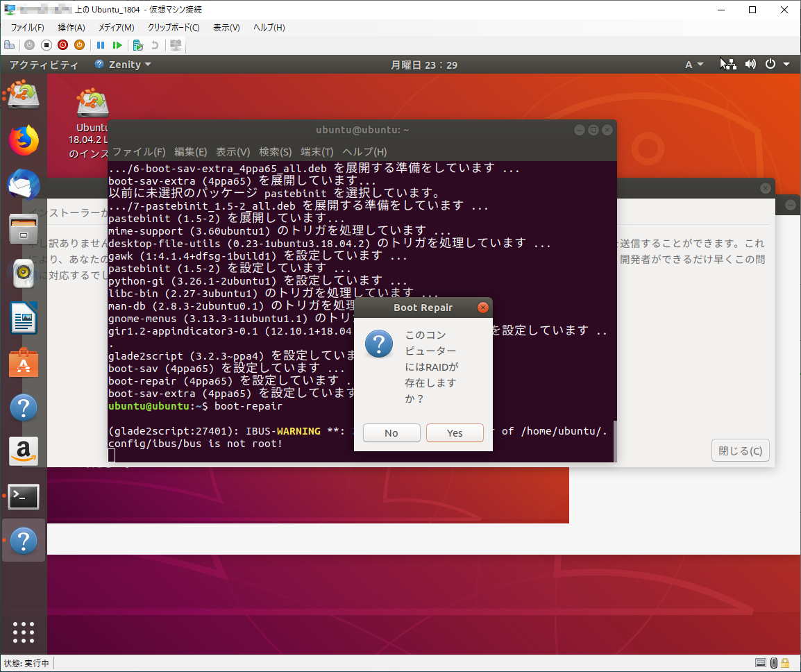Open terminal 端末(T) menu
The width and height of the screenshot is (801, 672).
(317, 152)
